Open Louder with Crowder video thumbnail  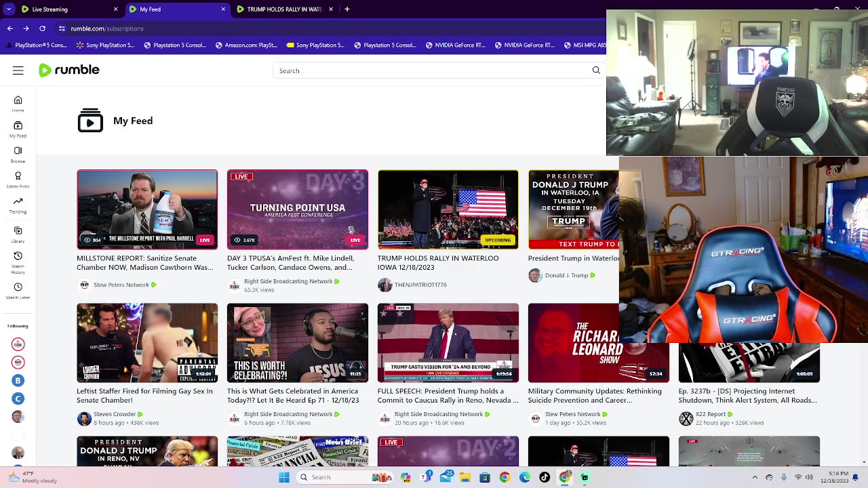[x=147, y=343]
